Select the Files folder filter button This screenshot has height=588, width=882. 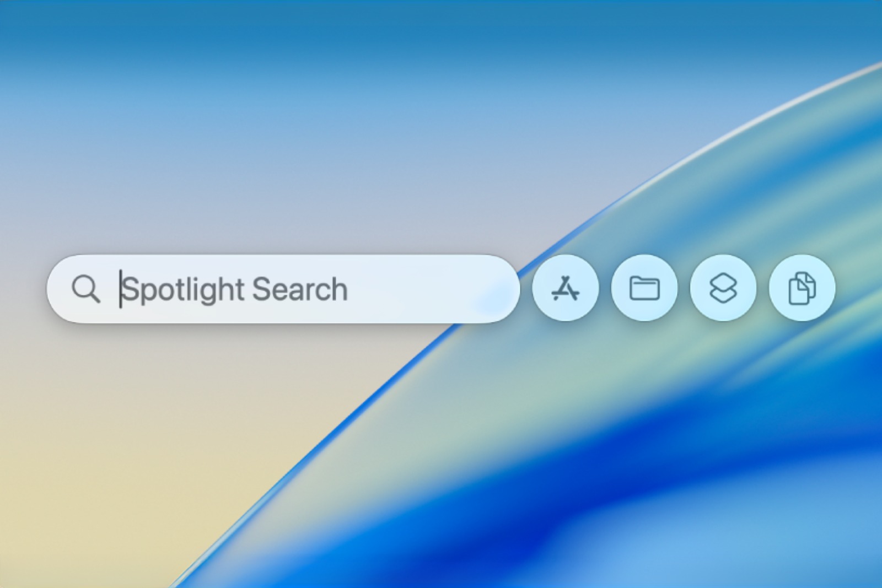(644, 288)
